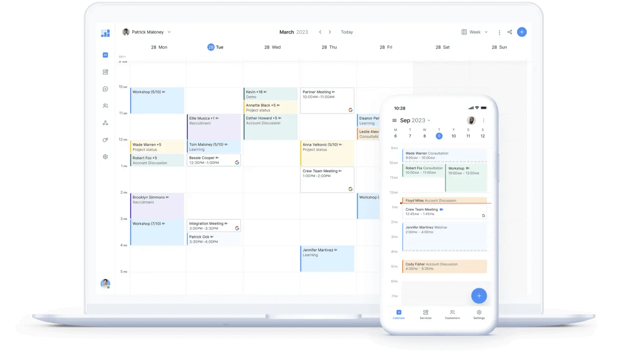Open the chat messages sidebar icon

105,89
